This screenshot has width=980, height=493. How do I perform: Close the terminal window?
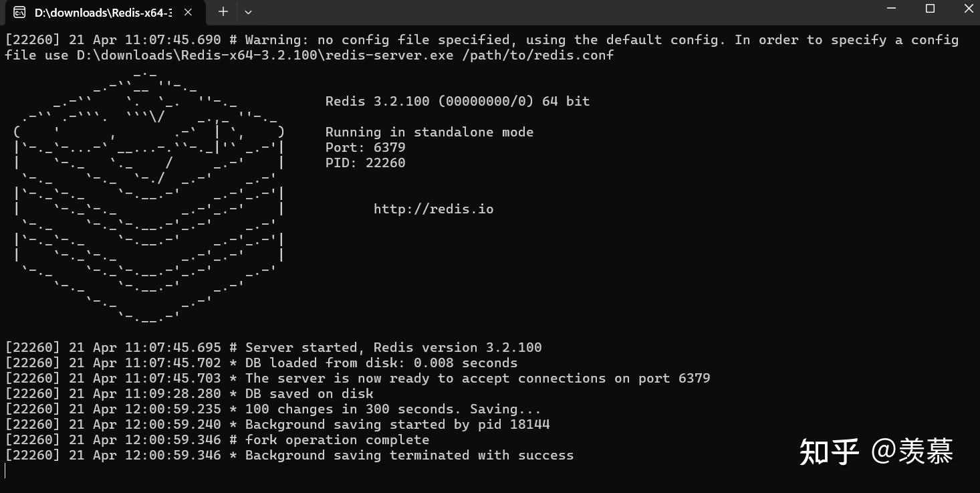click(969, 9)
